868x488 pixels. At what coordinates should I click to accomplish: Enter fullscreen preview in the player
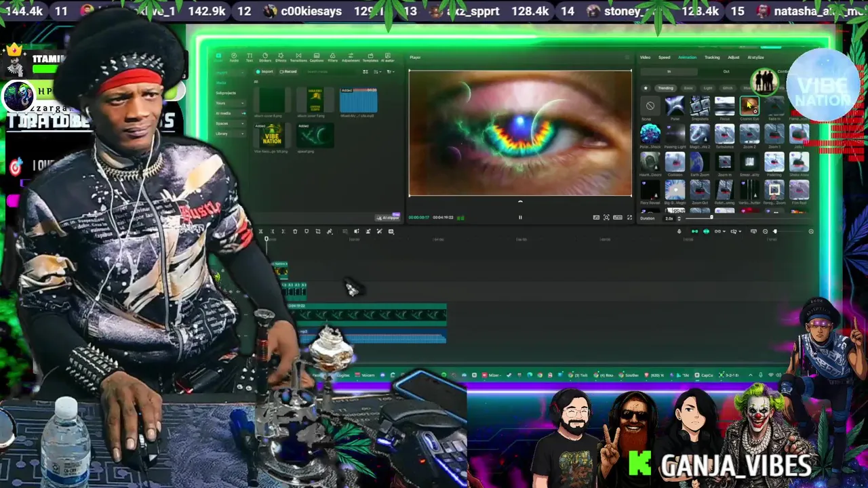pyautogui.click(x=629, y=218)
